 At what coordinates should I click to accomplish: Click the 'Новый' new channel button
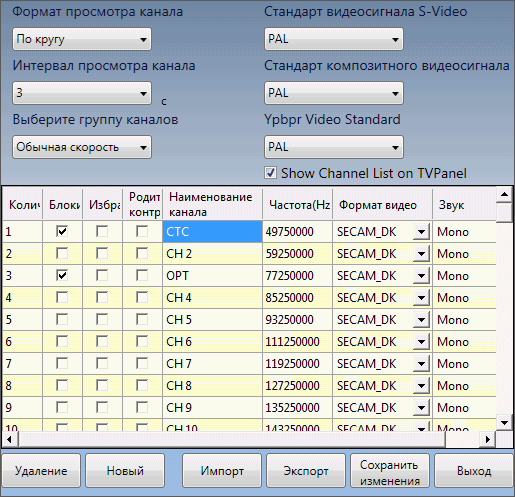(125, 471)
